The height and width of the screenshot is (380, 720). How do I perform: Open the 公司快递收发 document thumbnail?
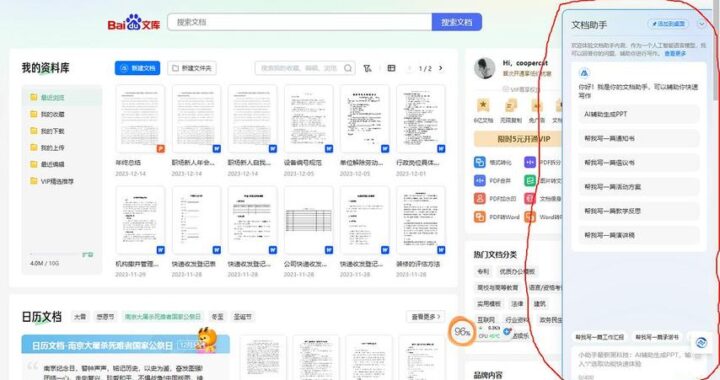coord(308,220)
